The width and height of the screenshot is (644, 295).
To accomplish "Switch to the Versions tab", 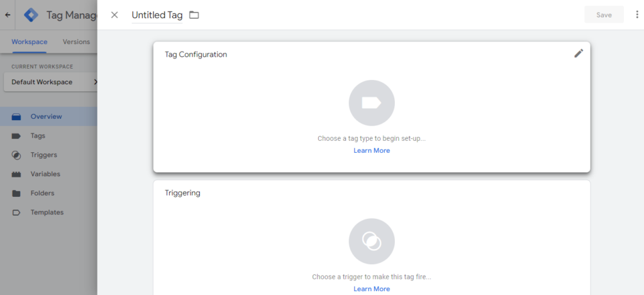I will pos(76,42).
